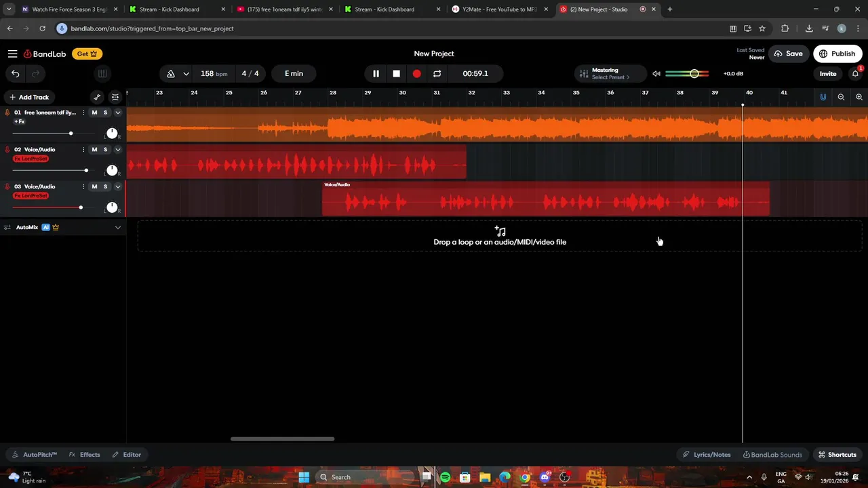Open track 02 three-dot options menu

click(83, 149)
